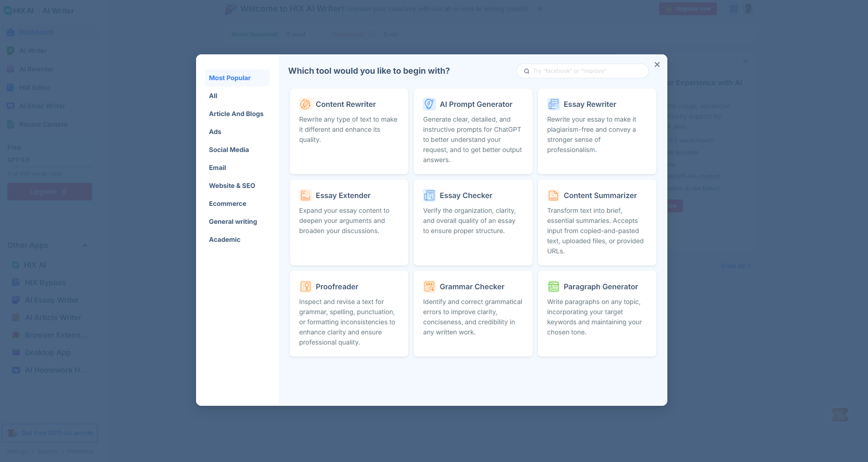The height and width of the screenshot is (462, 868).
Task: Click the AI Writer sidebar icon
Action: click(x=11, y=51)
